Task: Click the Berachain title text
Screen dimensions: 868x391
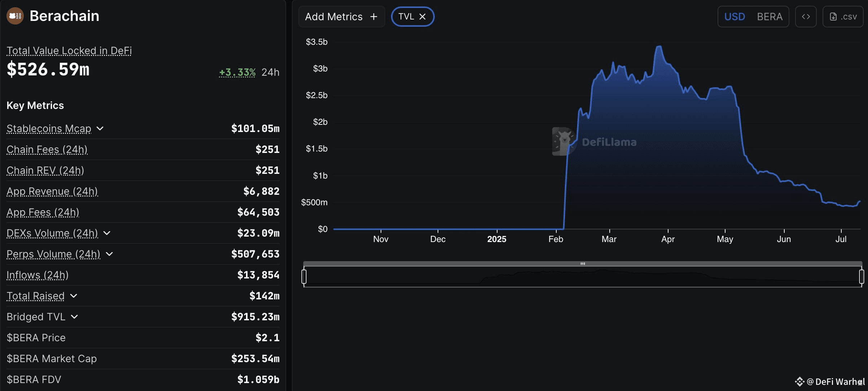Action: click(x=64, y=16)
